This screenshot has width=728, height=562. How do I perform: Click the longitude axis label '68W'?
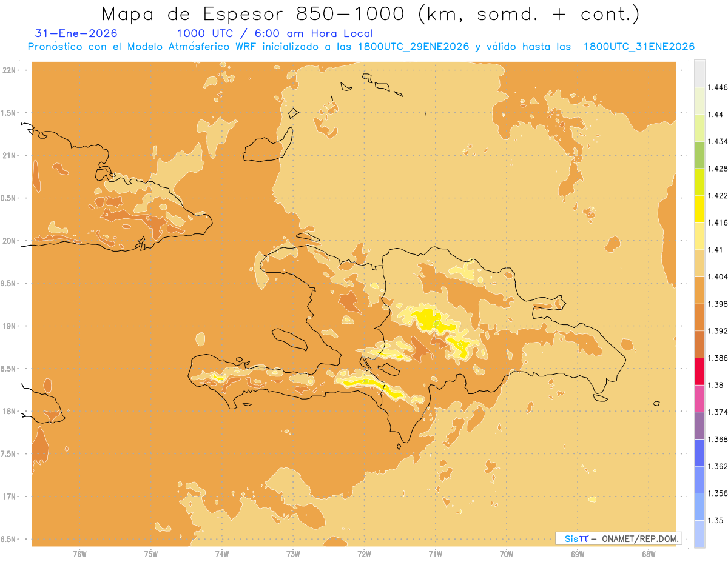pos(649,554)
